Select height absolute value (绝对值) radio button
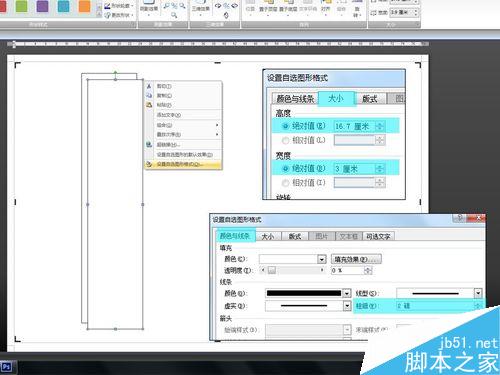Screen dimensions: 500x375 click(x=286, y=126)
